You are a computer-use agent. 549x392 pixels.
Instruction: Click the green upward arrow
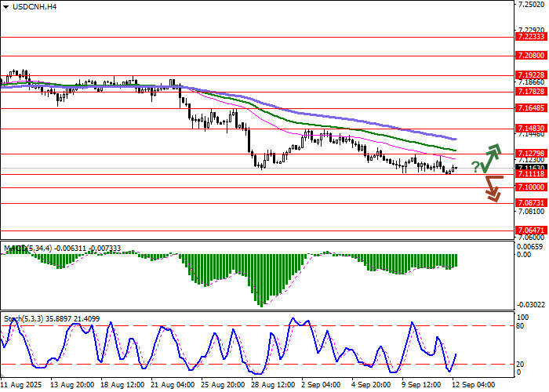tap(492, 158)
